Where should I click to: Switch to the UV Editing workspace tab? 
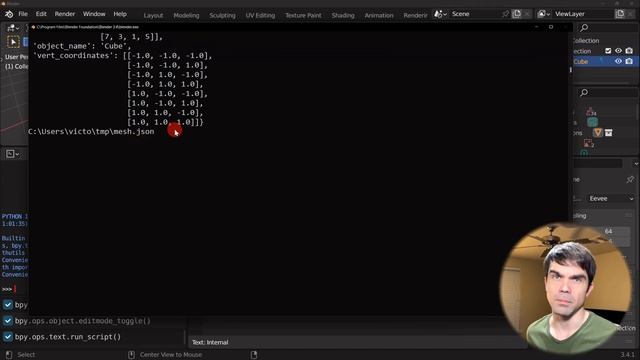260,15
